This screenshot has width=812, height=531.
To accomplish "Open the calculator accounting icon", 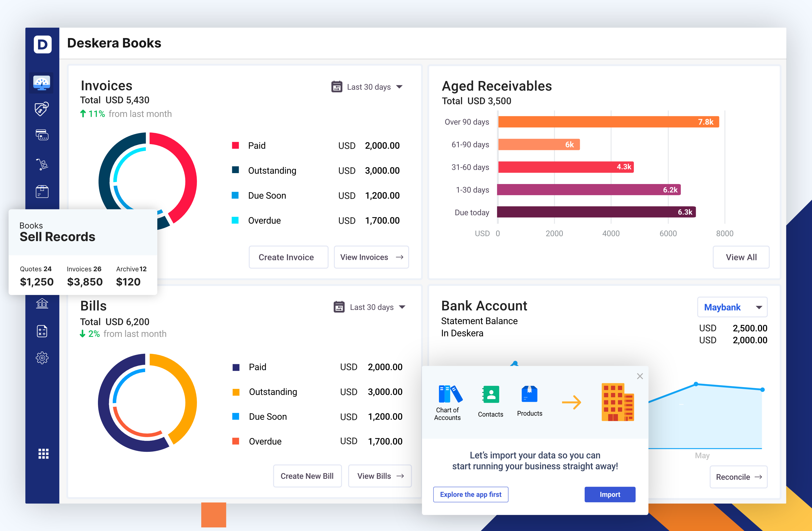I will (x=42, y=331).
